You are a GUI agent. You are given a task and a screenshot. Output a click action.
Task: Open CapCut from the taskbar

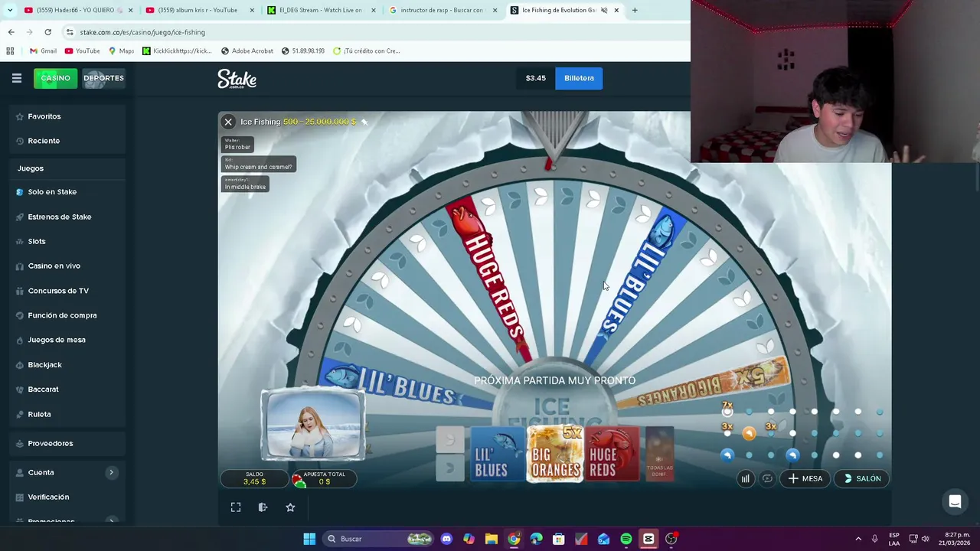(648, 539)
